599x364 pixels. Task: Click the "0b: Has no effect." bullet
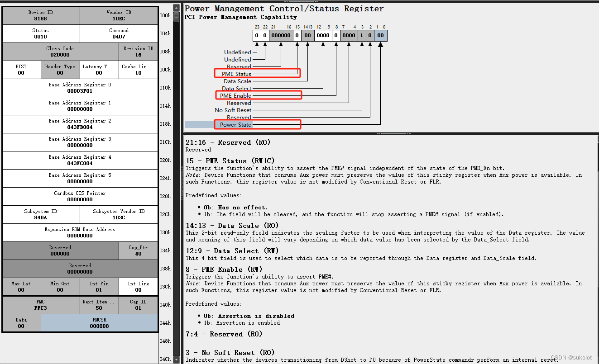coord(236,208)
